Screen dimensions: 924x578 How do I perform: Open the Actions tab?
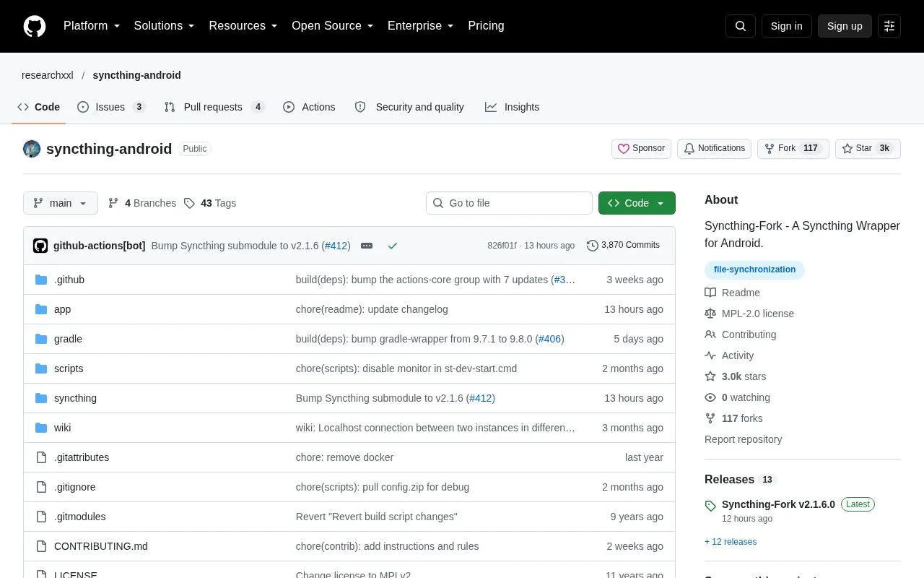(x=309, y=107)
